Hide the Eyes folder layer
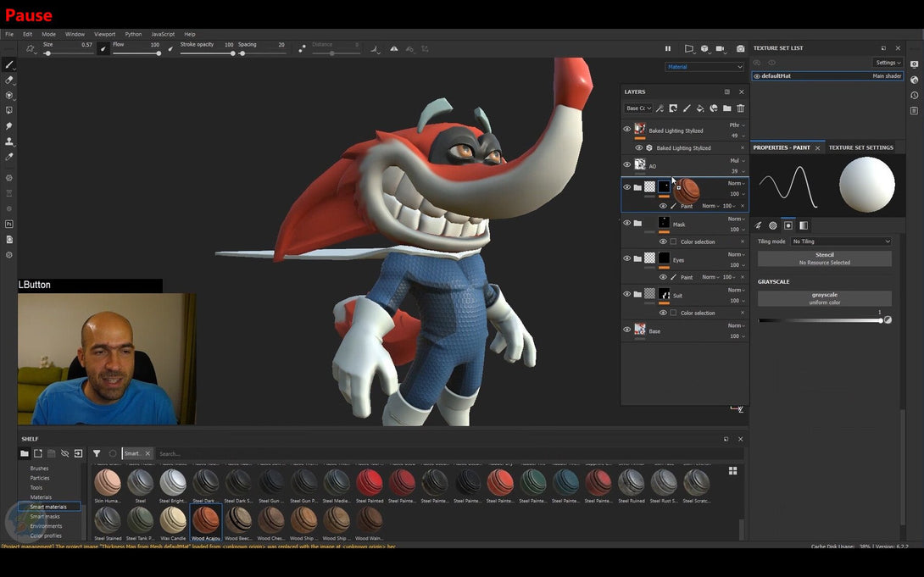The image size is (924, 577). point(627,258)
